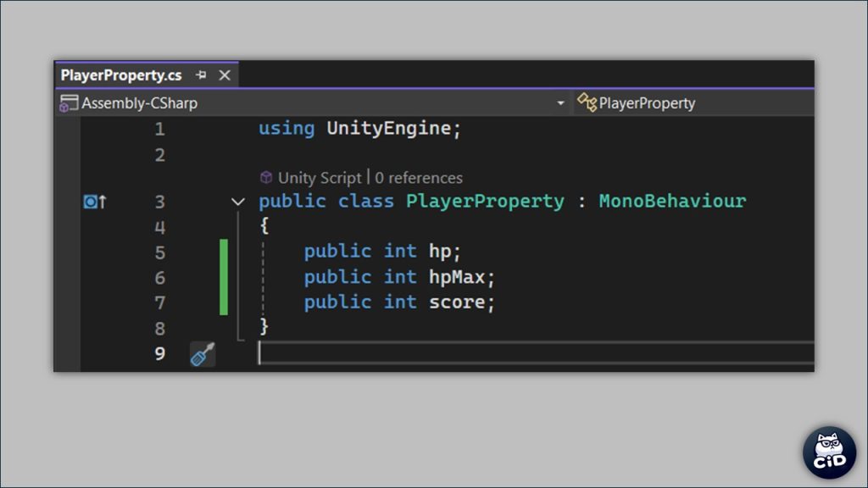868x488 pixels.
Task: Click the PlayerProperty class icon in navigation bar
Action: pyautogui.click(x=587, y=103)
